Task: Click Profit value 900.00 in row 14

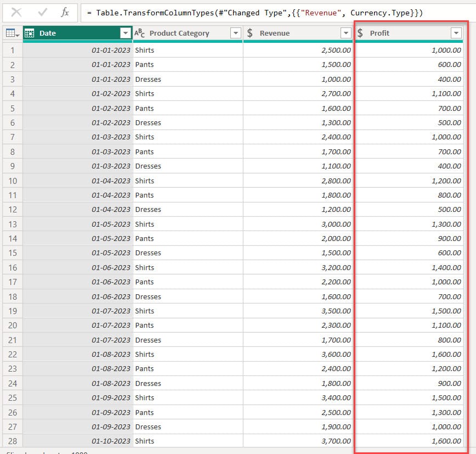Action: tap(449, 239)
